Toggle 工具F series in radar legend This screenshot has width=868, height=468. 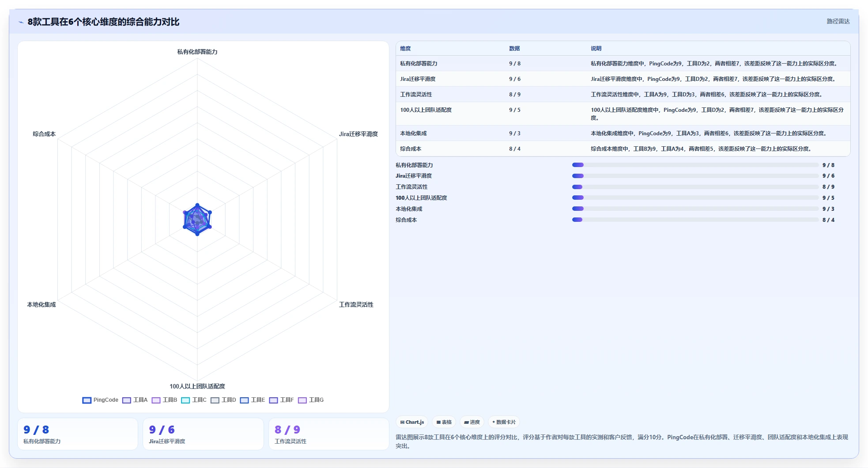(x=282, y=400)
